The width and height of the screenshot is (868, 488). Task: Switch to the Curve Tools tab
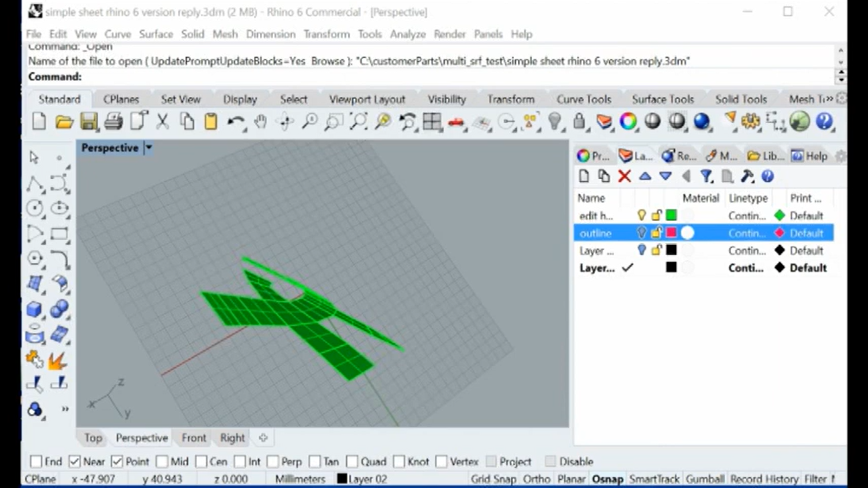(584, 99)
